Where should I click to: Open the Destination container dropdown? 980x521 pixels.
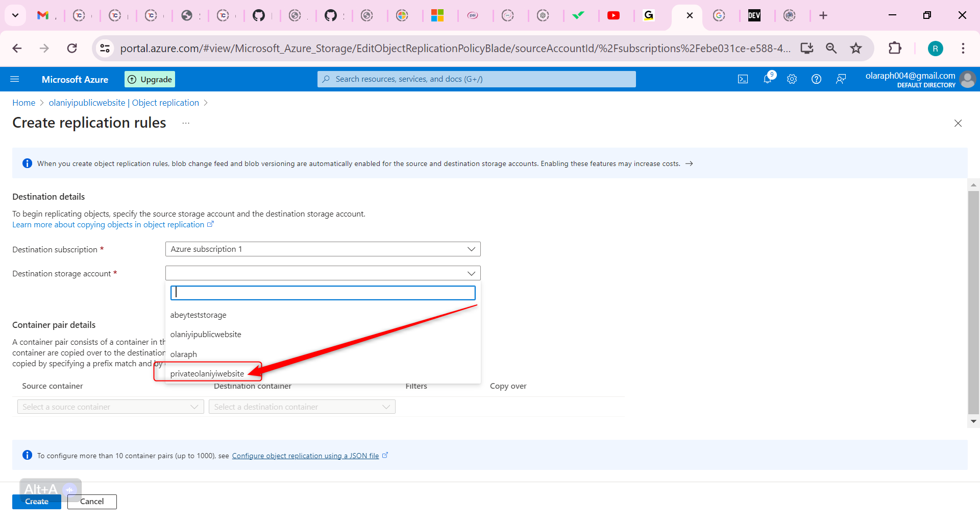click(x=302, y=407)
